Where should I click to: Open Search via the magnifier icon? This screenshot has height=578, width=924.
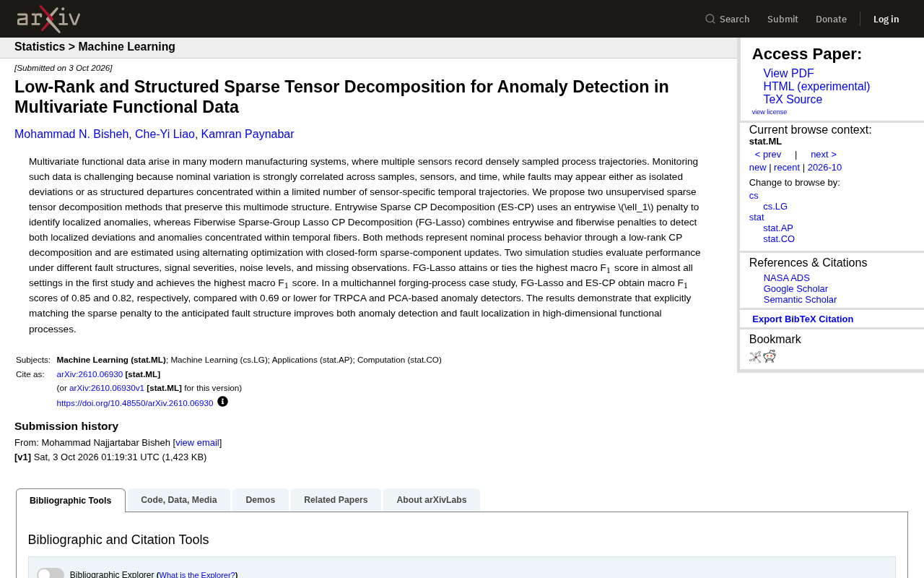point(710,19)
